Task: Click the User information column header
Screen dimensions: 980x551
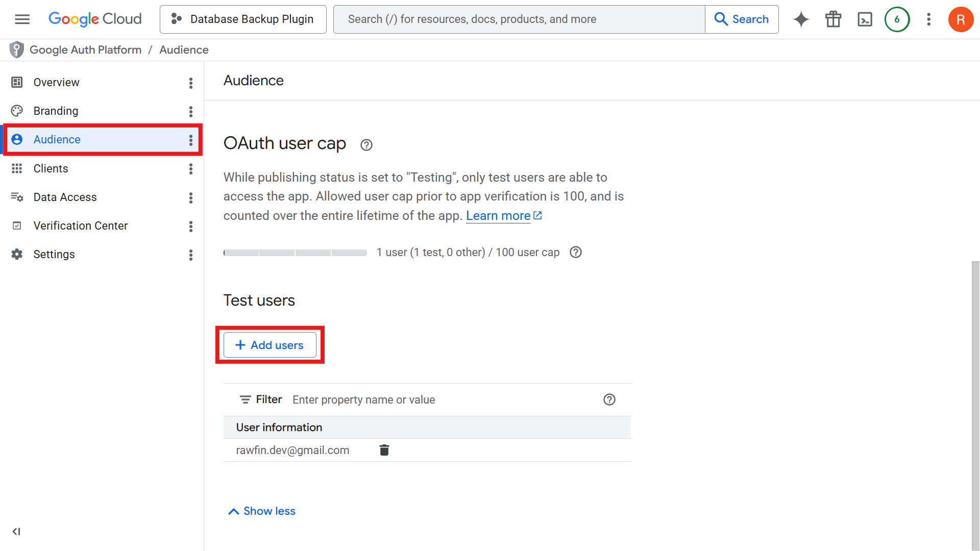Action: pyautogui.click(x=279, y=428)
